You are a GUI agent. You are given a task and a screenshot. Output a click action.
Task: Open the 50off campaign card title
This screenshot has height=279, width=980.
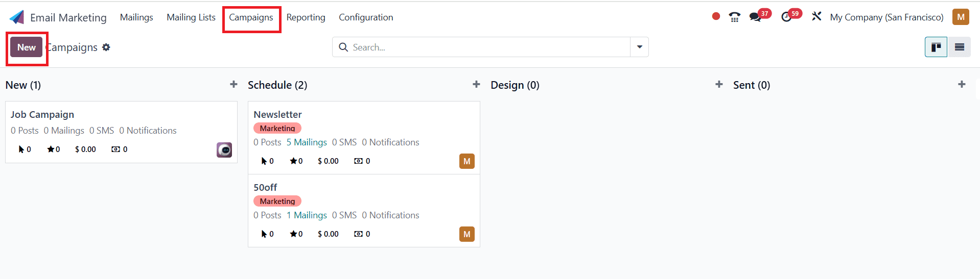[x=265, y=188]
